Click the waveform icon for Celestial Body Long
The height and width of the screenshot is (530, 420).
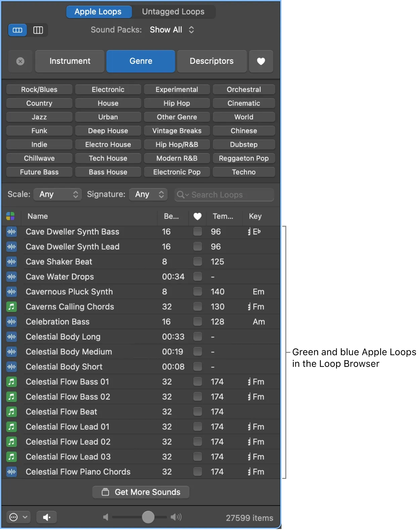tap(11, 337)
